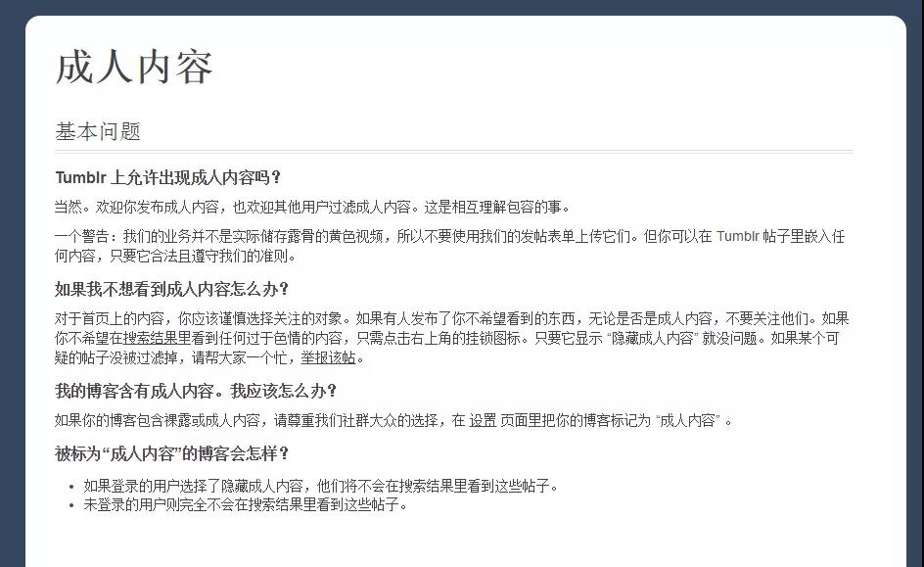Click the paragraph starting with 一个警告
The height and width of the screenshot is (567, 924).
(x=450, y=247)
